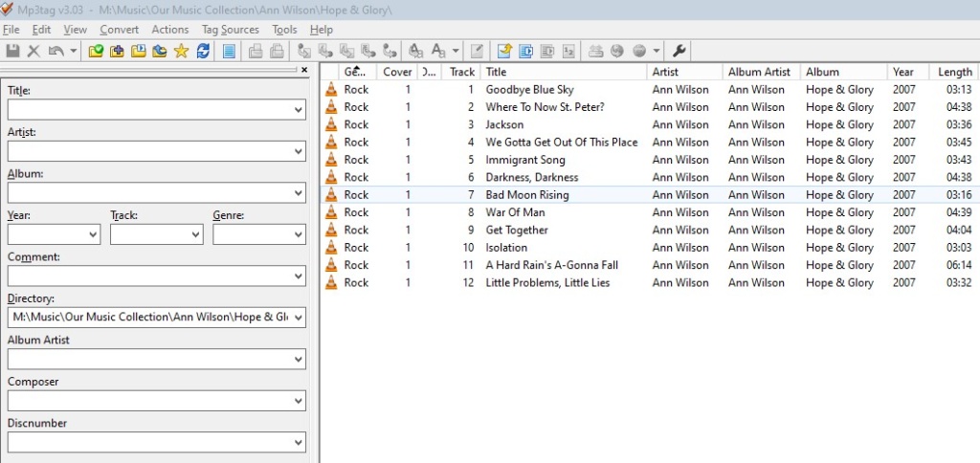Click the Extended tags edit icon

pos(477,52)
